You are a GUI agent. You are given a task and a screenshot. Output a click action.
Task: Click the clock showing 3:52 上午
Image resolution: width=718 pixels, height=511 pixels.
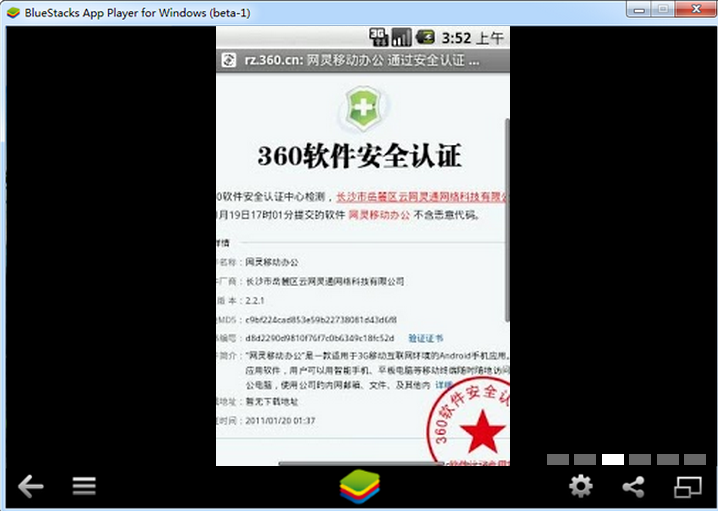(x=472, y=38)
